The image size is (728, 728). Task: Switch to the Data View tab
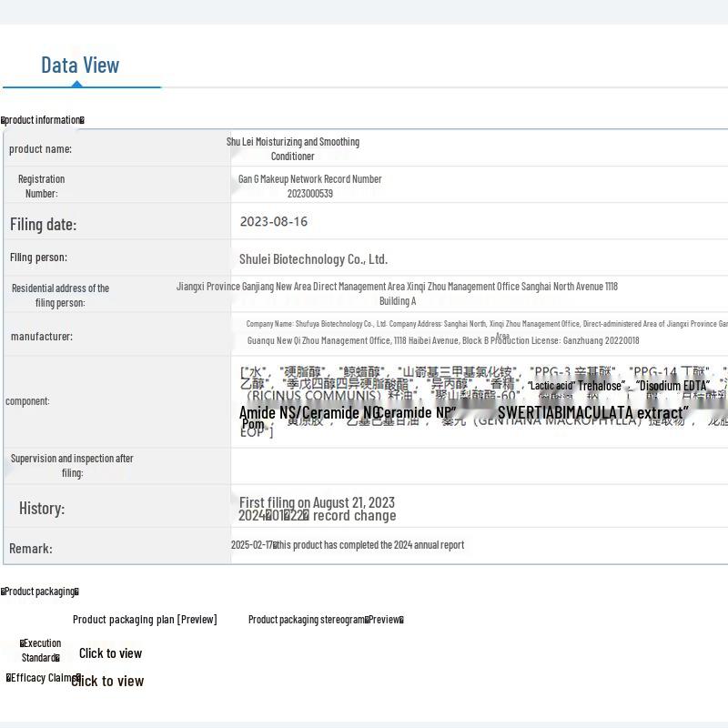click(x=80, y=65)
